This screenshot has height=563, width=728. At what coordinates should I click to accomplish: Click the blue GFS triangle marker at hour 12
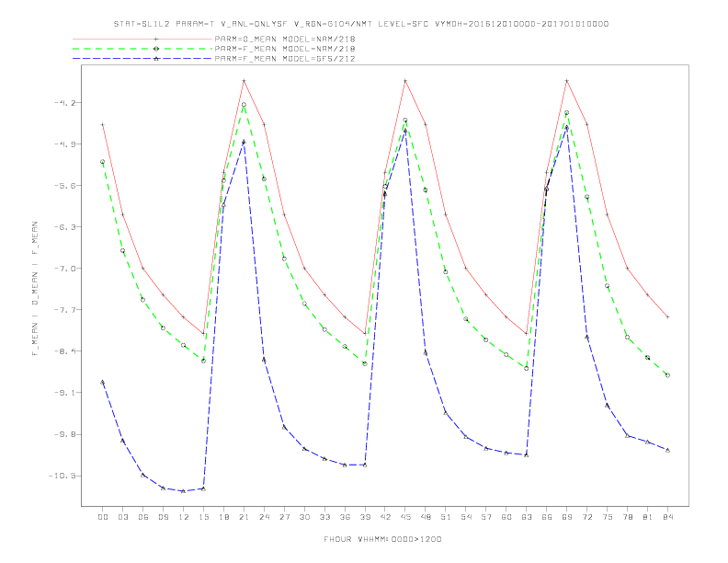(184, 491)
